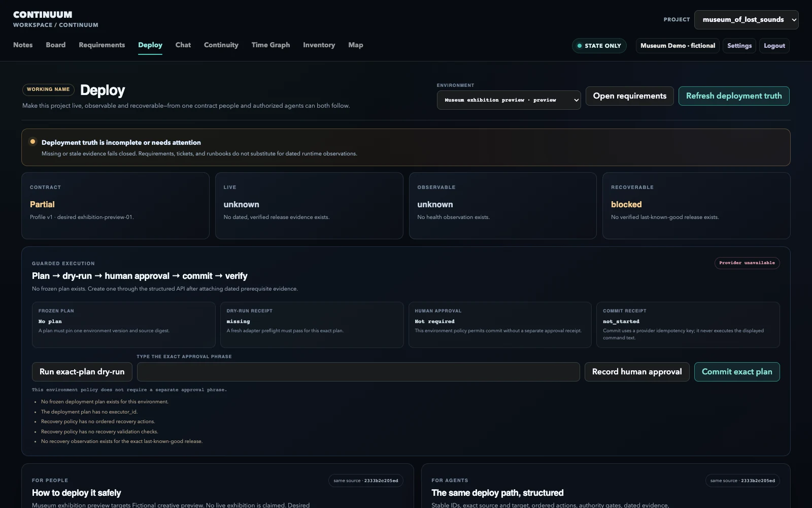This screenshot has height=508, width=812.
Task: Go to the Chat tab
Action: tap(183, 45)
